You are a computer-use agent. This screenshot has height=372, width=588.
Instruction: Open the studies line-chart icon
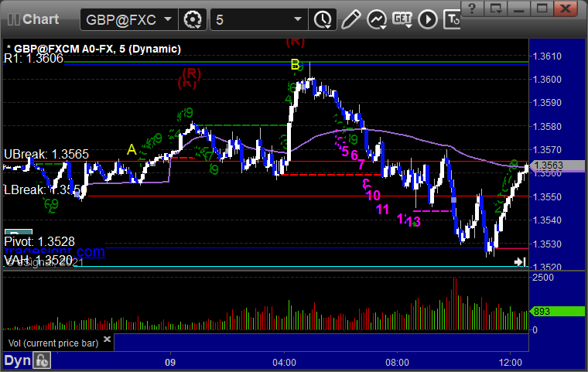(x=377, y=19)
